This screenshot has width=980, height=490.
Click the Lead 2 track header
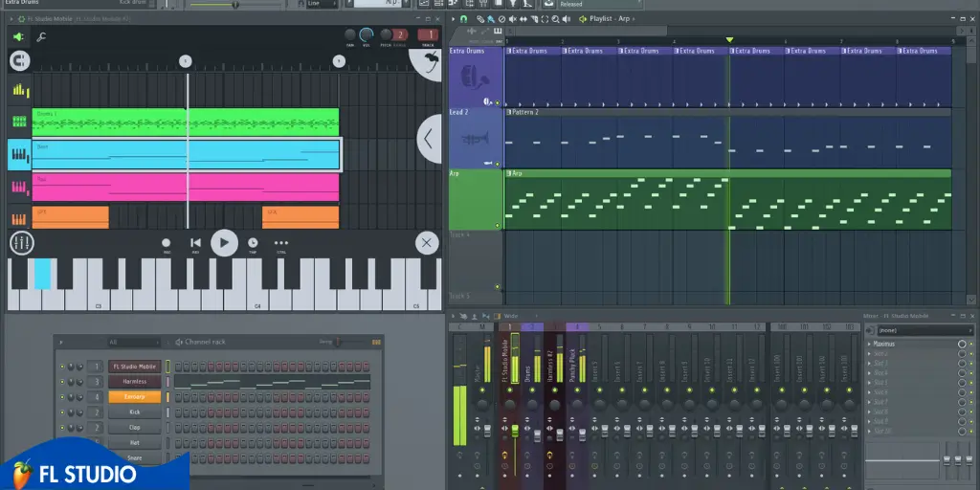tap(477, 138)
